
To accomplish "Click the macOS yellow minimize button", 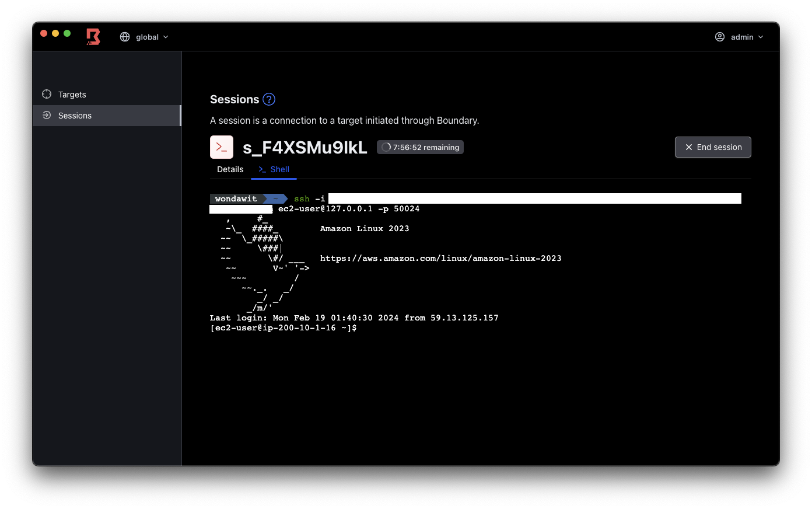I will tap(55, 33).
